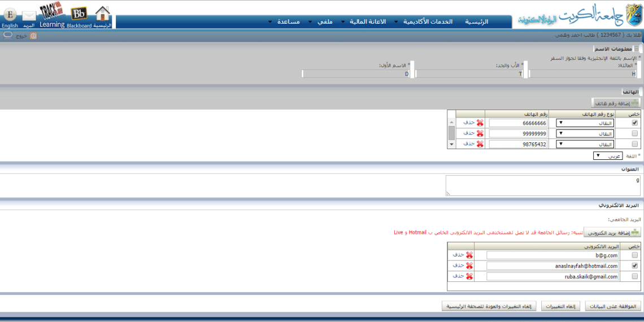Switch to English language icon
Viewport: 644px width, 322px height.
coord(10,15)
